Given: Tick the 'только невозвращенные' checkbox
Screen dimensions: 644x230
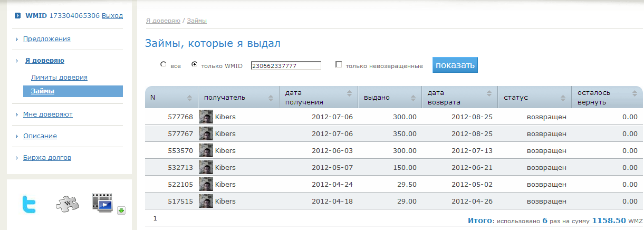Looking at the screenshot, I should click(339, 65).
